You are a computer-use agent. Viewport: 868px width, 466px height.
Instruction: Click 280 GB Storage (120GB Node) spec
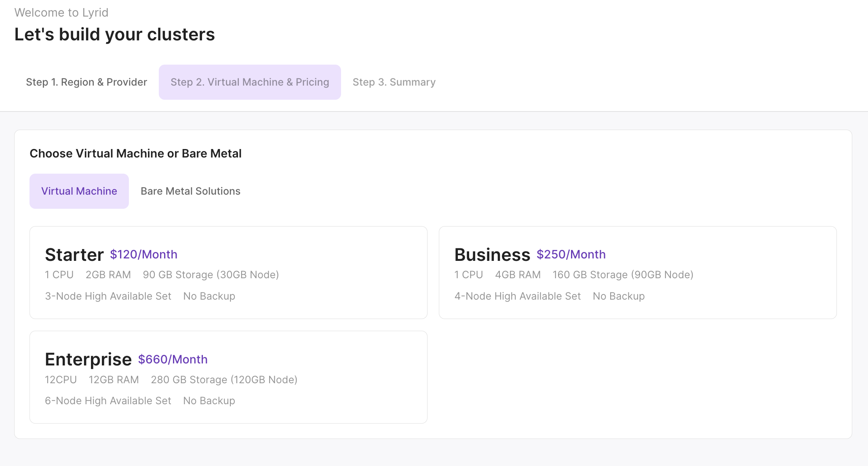(224, 380)
